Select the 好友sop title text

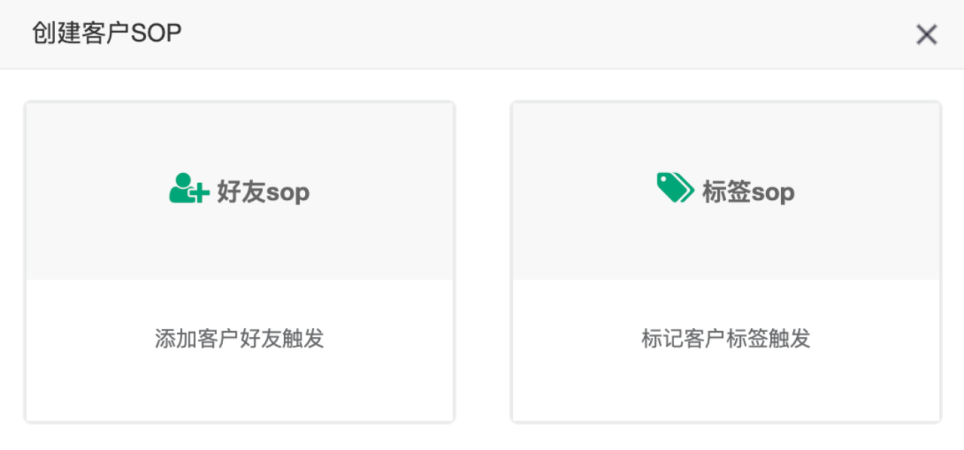pyautogui.click(x=263, y=192)
